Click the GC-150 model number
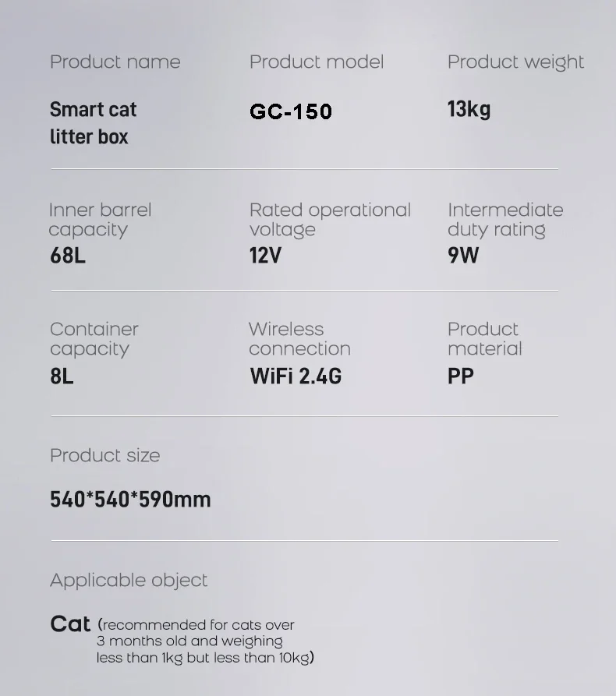616x696 pixels. [x=291, y=111]
